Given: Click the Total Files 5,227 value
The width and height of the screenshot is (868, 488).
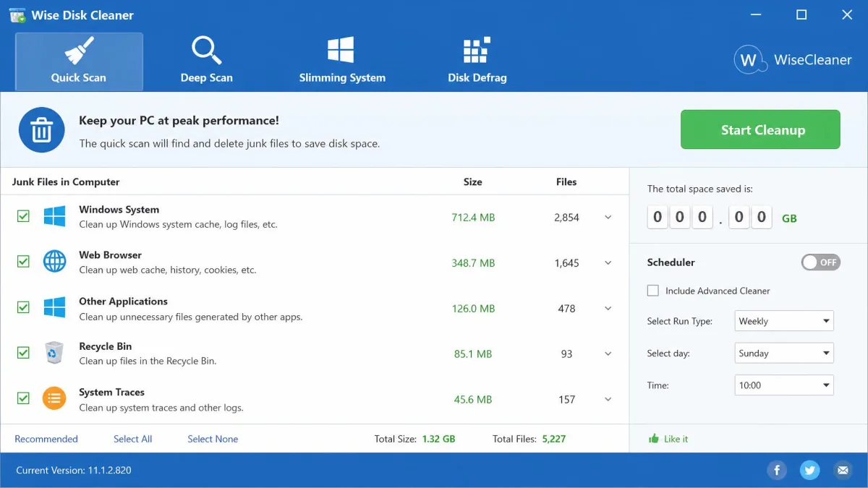Looking at the screenshot, I should click(553, 439).
